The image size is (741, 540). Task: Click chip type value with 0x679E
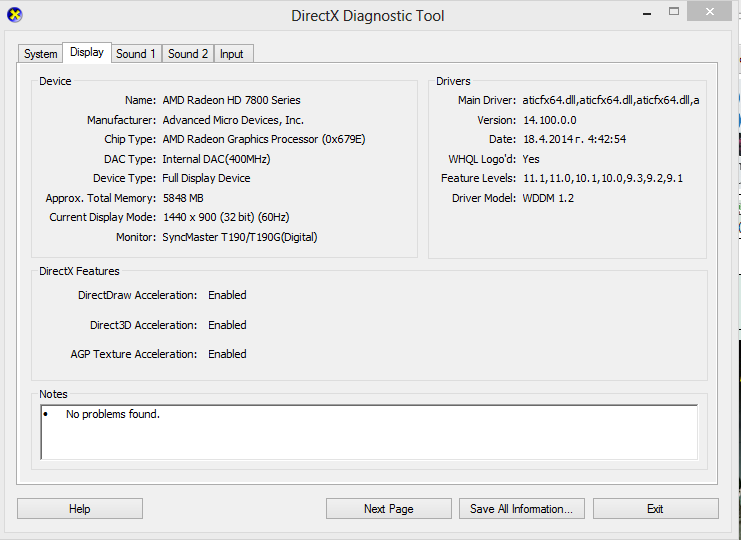[x=264, y=139]
